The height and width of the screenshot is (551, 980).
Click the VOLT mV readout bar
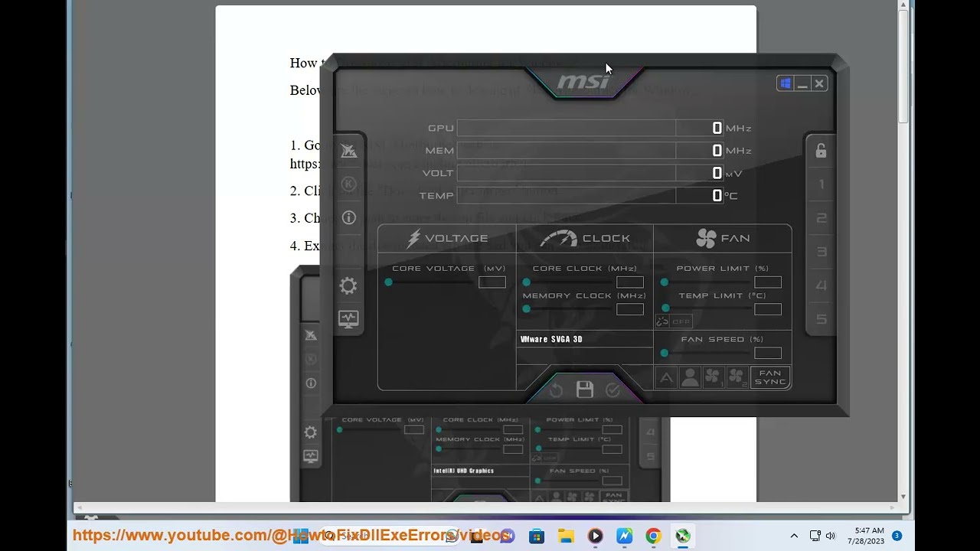590,173
